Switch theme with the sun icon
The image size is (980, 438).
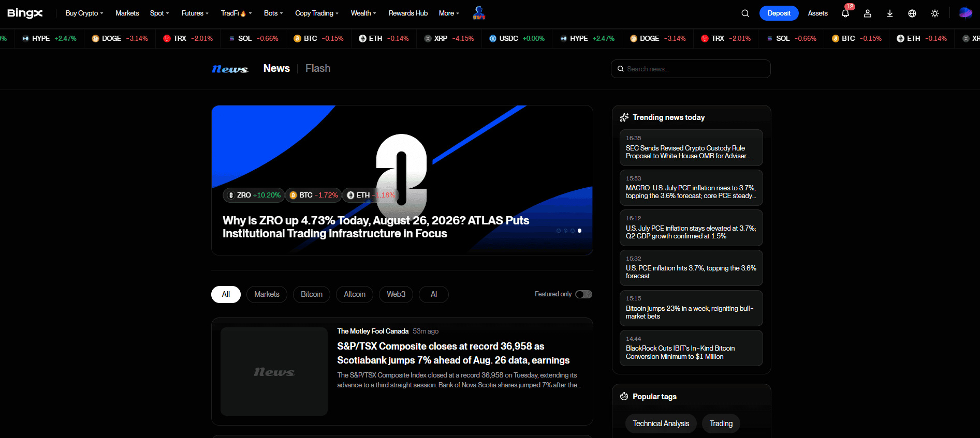pyautogui.click(x=935, y=13)
